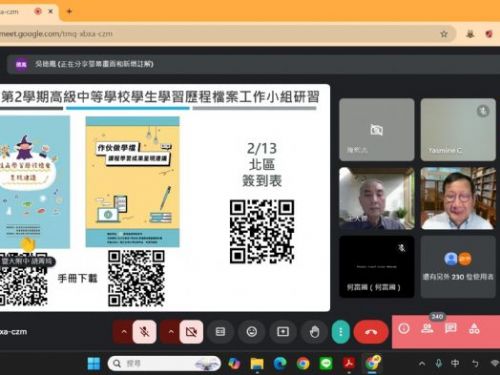Click the 手冊下載 label
The height and width of the screenshot is (375, 500).
pyautogui.click(x=78, y=278)
